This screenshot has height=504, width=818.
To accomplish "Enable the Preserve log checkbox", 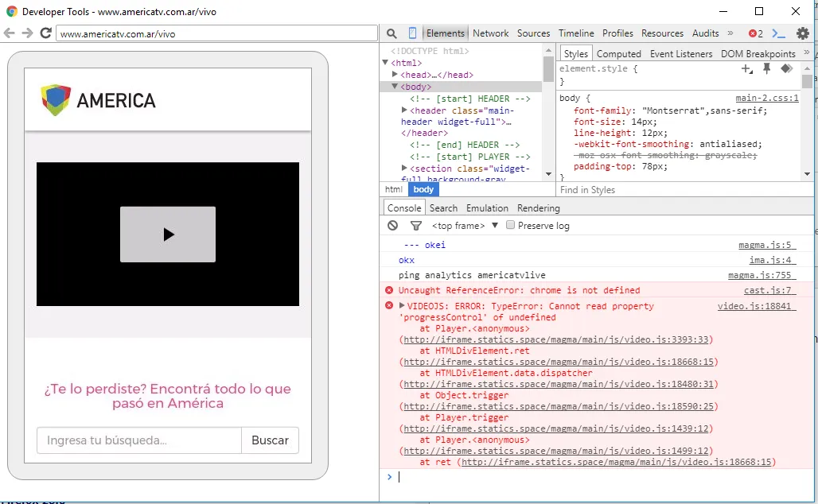I will [x=510, y=225].
